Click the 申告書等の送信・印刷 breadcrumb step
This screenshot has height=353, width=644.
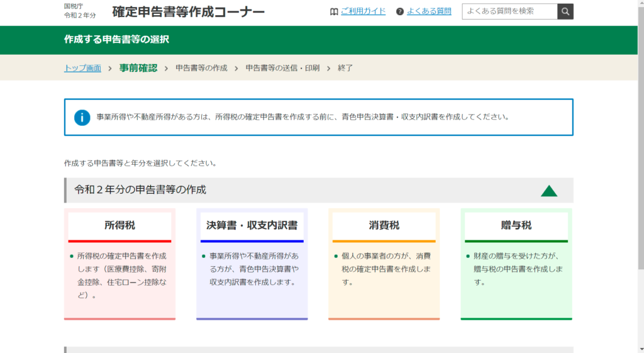pos(282,68)
